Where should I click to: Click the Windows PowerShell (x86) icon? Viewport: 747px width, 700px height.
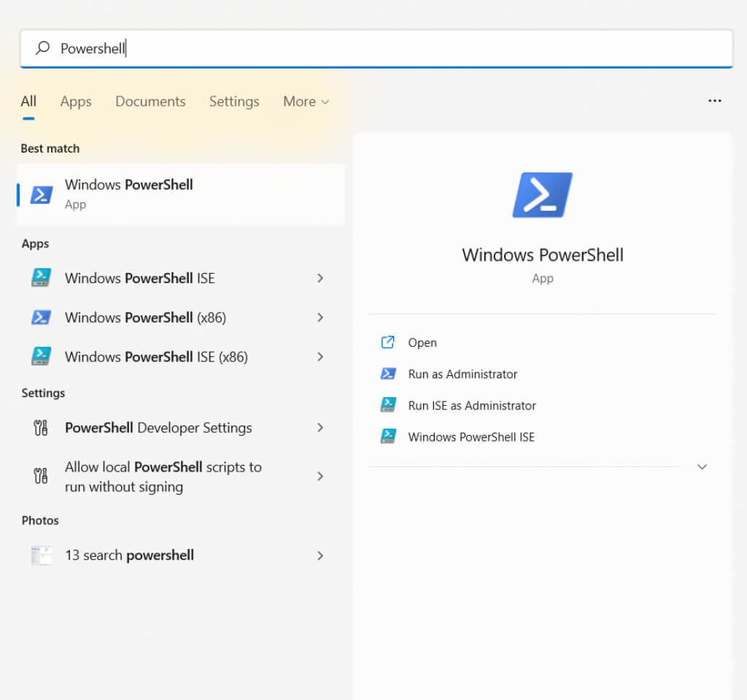pyautogui.click(x=41, y=318)
